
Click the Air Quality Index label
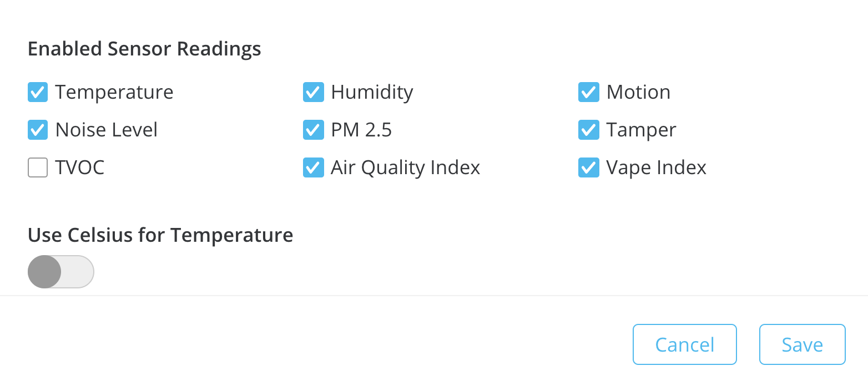coord(405,167)
